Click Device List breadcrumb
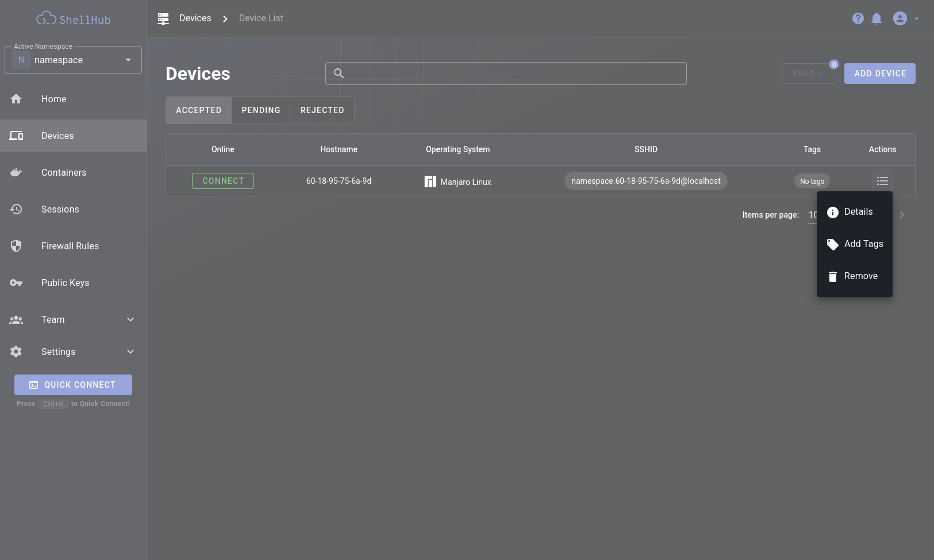Viewport: 934px width, 560px height. [261, 18]
